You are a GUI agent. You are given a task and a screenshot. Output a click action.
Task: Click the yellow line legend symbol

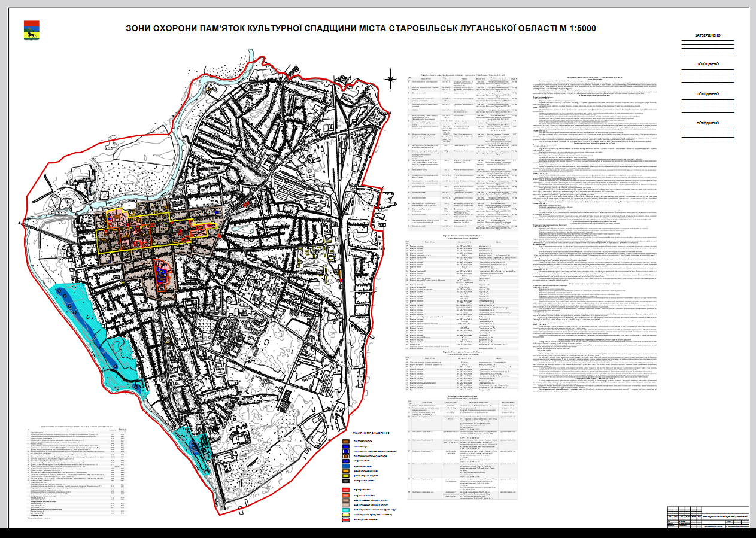(x=346, y=515)
